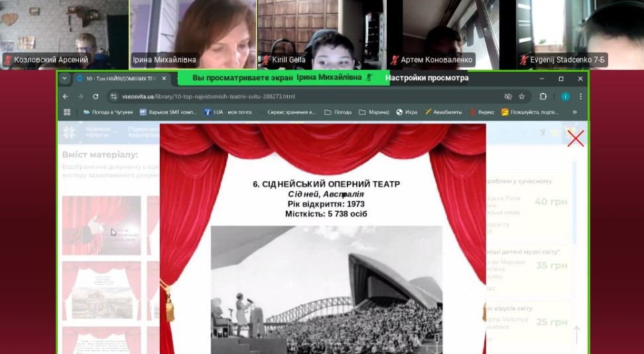Click muted mic icon of Артем Коноваленко

coord(395,60)
